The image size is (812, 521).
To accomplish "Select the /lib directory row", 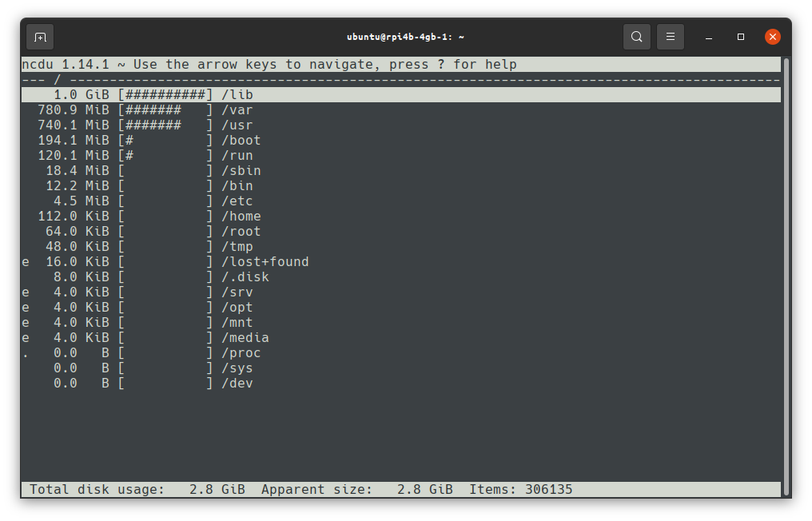I will click(237, 95).
